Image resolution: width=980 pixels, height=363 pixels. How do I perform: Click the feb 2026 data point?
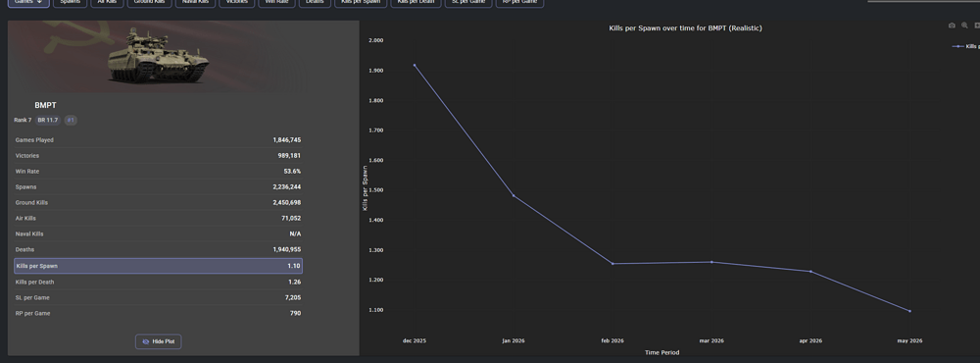[x=612, y=264]
